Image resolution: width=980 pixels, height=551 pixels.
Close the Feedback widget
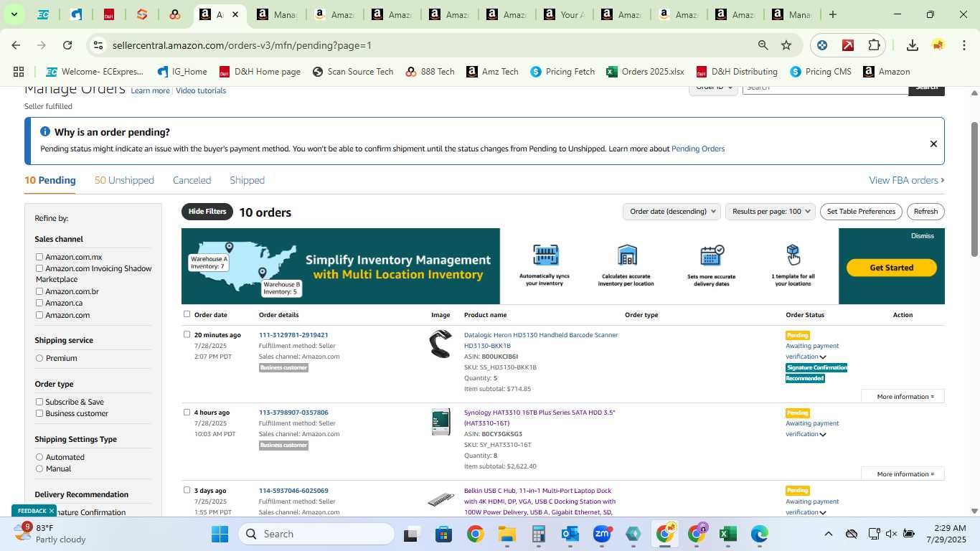[52, 511]
